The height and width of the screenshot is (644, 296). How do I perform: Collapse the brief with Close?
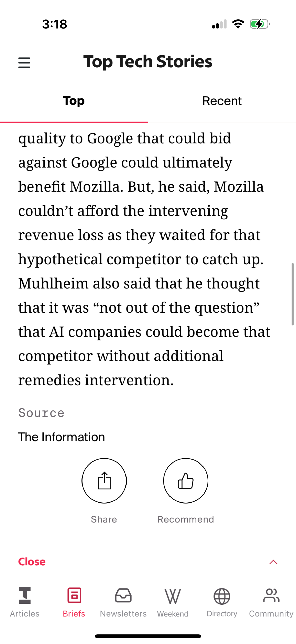point(32,562)
